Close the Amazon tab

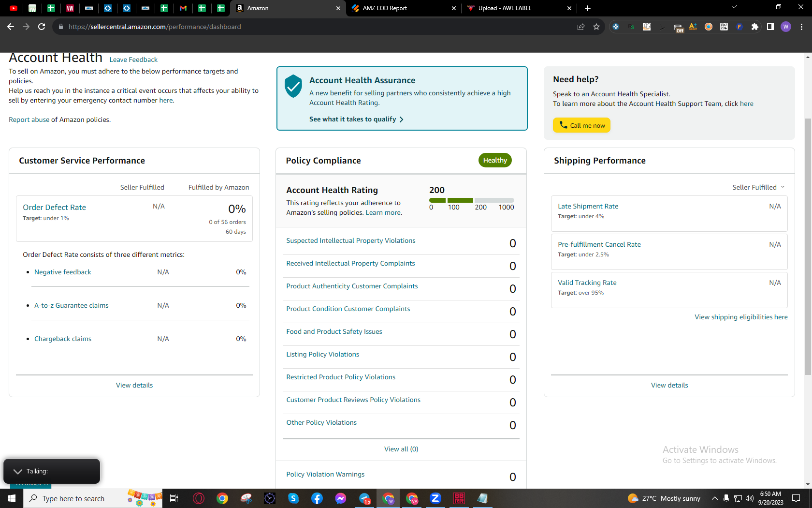point(338,8)
